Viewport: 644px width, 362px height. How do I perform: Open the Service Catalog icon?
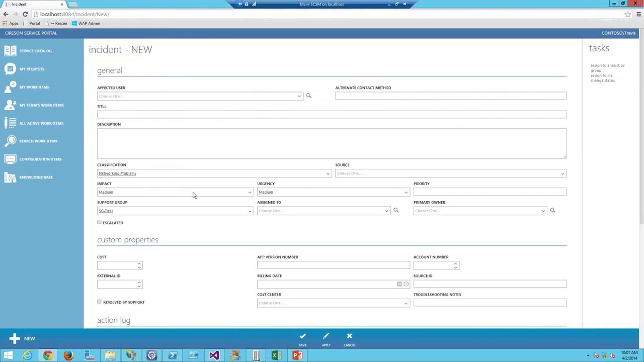(x=10, y=51)
